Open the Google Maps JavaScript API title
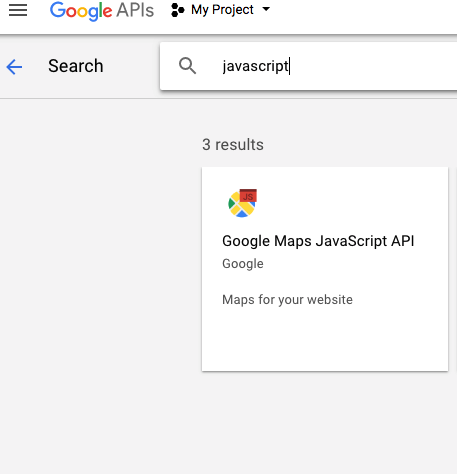 tap(318, 241)
